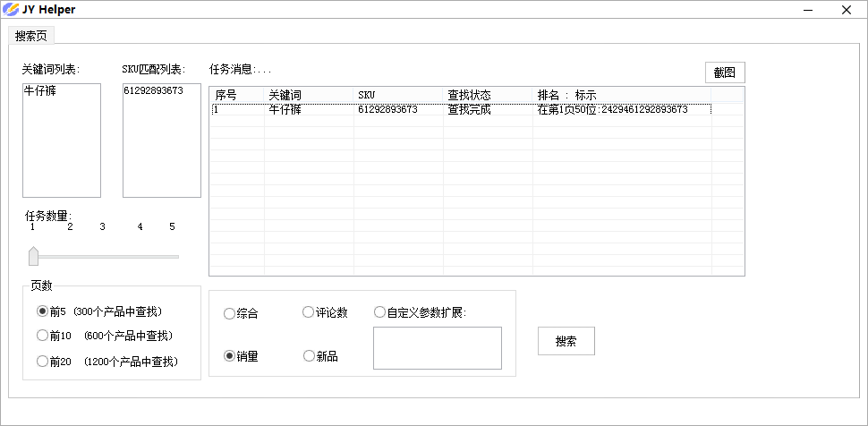Click the keyword list box containing 牛仔裤

[62, 141]
